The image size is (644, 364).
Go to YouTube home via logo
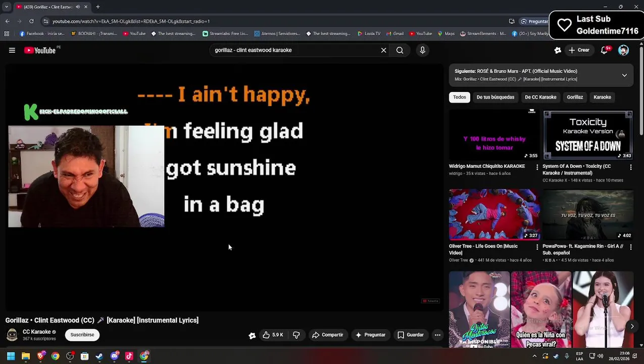tap(40, 50)
